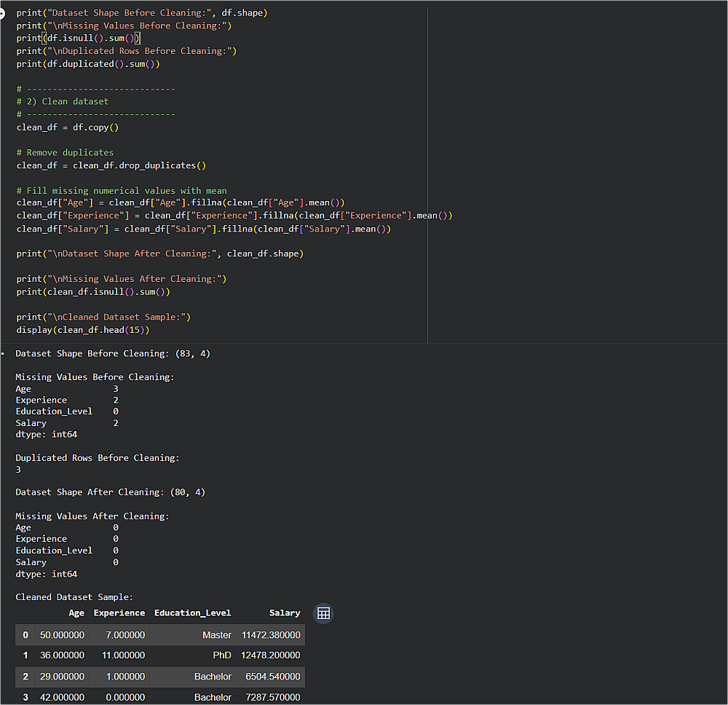Click 'Cleaned Dataset Sample:' output label
The image size is (728, 705).
[x=74, y=597]
